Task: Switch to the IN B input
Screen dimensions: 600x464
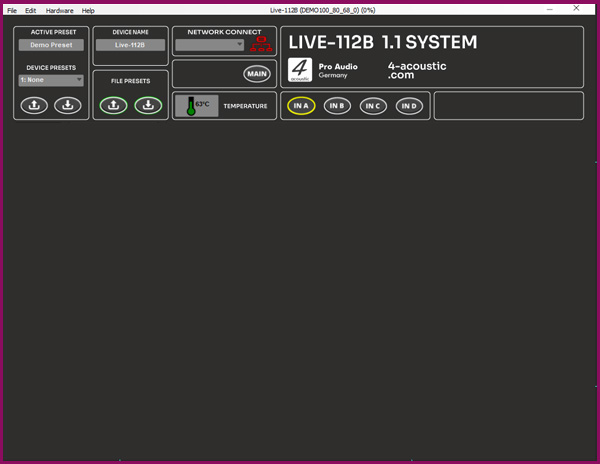Action: 337,106
